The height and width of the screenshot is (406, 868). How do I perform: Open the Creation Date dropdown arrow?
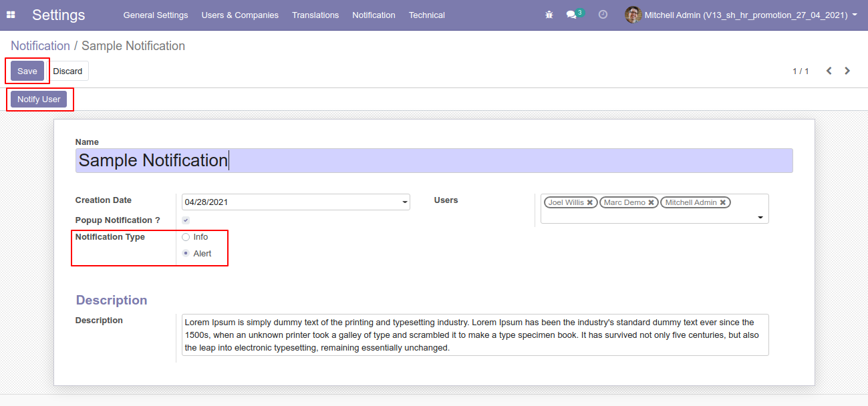[405, 202]
